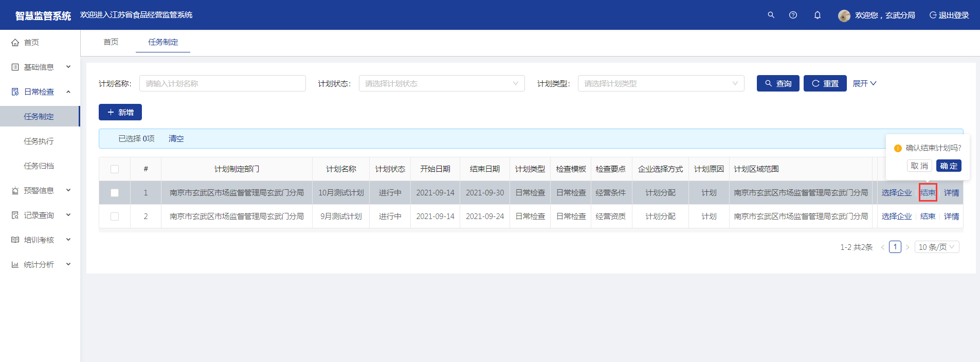980x362 pixels.
Task: Open the 计划类型 dropdown
Action: pyautogui.click(x=661, y=83)
